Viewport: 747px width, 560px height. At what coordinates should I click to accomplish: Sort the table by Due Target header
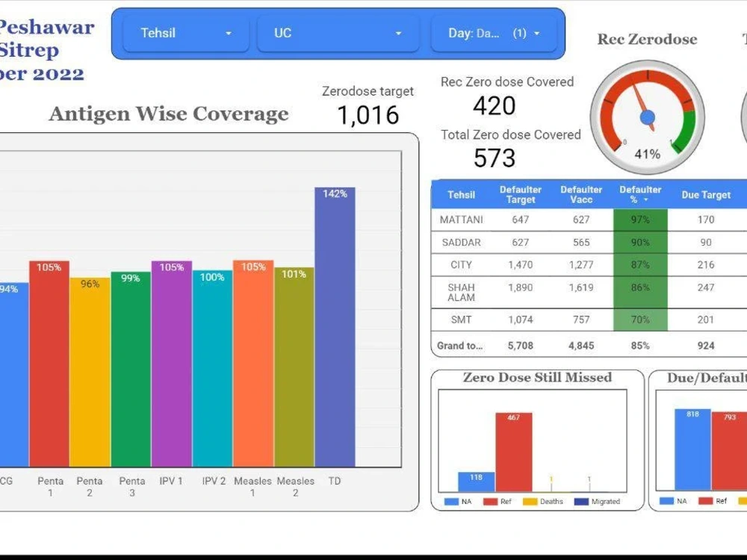pyautogui.click(x=705, y=194)
